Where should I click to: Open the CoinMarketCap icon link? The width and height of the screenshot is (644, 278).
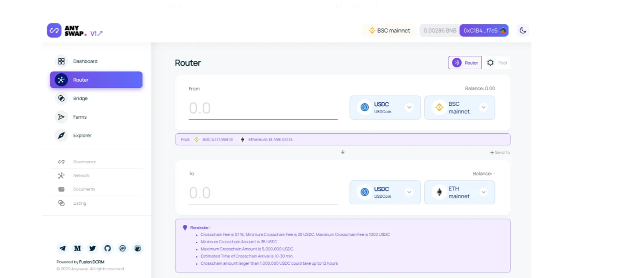tap(123, 248)
